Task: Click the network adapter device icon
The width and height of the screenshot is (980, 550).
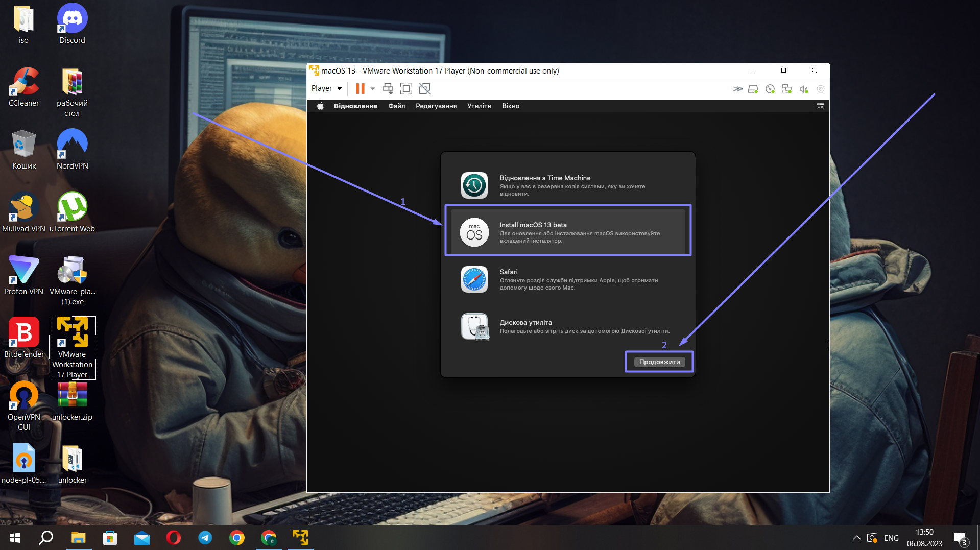Action: [787, 89]
